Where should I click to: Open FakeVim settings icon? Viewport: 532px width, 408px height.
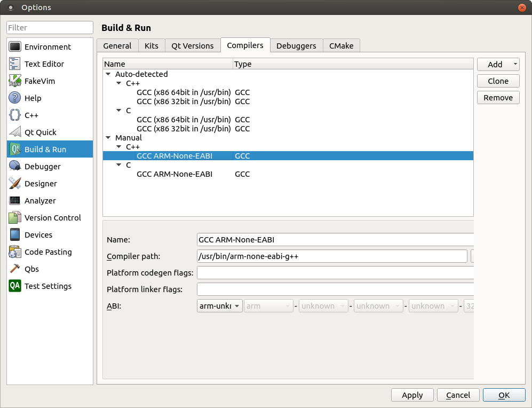(15, 81)
